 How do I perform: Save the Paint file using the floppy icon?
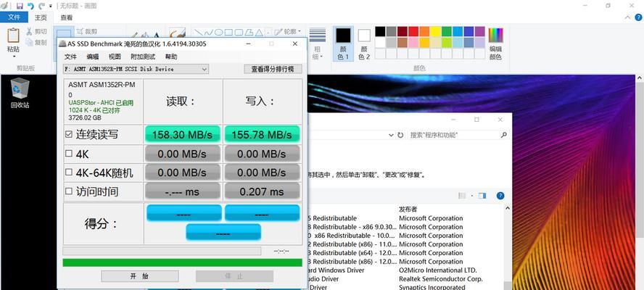point(20,6)
